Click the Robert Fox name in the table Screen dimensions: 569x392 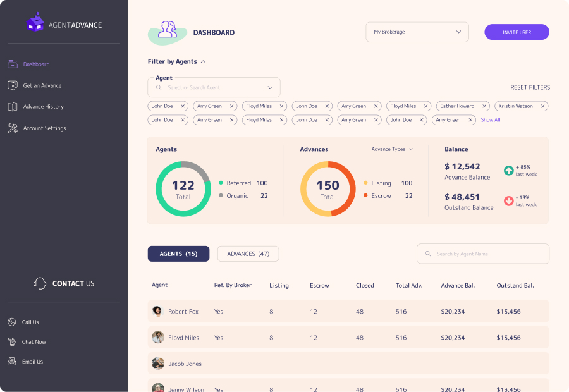(183, 312)
